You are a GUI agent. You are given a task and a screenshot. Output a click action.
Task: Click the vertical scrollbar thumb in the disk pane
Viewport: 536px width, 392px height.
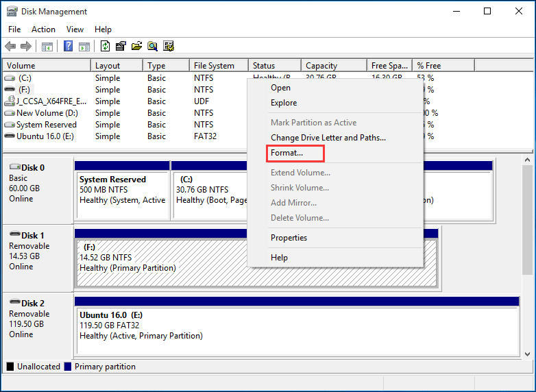click(x=527, y=220)
